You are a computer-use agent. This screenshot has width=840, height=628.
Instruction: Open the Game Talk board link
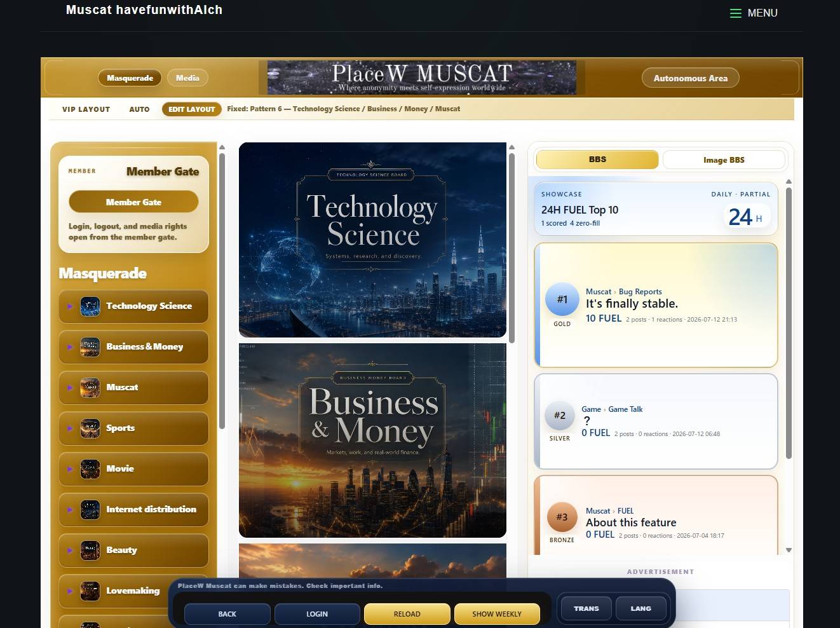click(625, 409)
